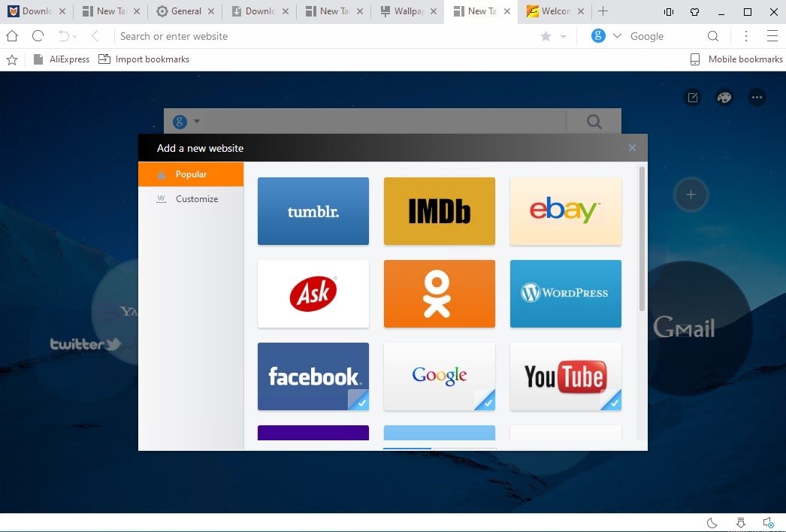Open Mobile bookmarks

736,59
